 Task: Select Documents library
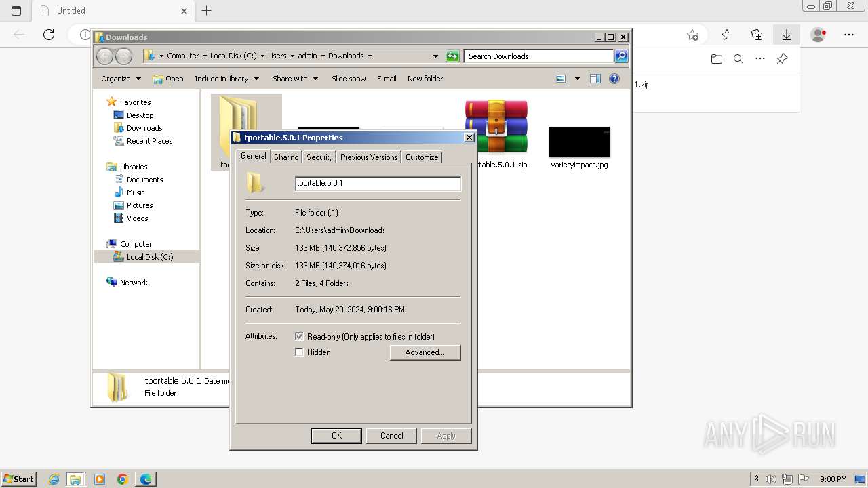coord(144,180)
